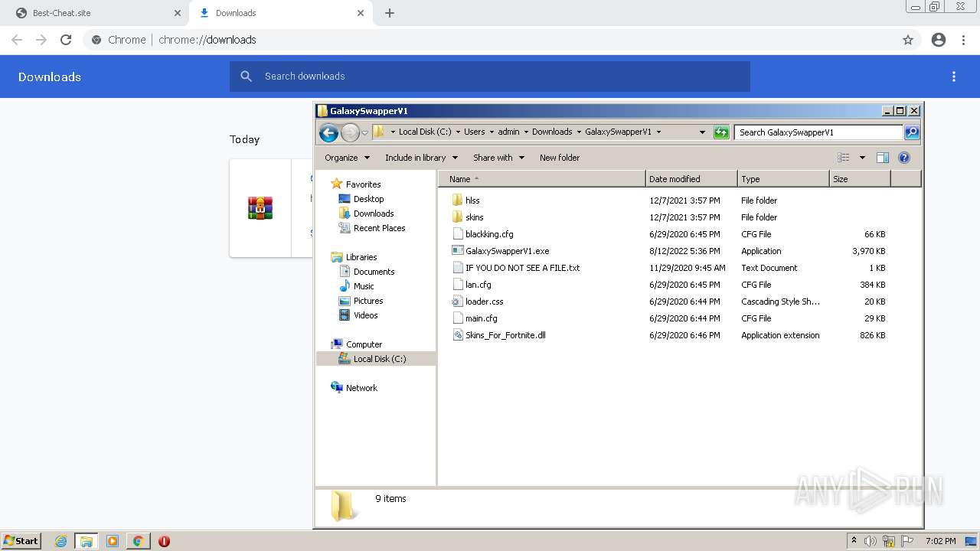
Task: Open the Start menu
Action: tap(21, 541)
